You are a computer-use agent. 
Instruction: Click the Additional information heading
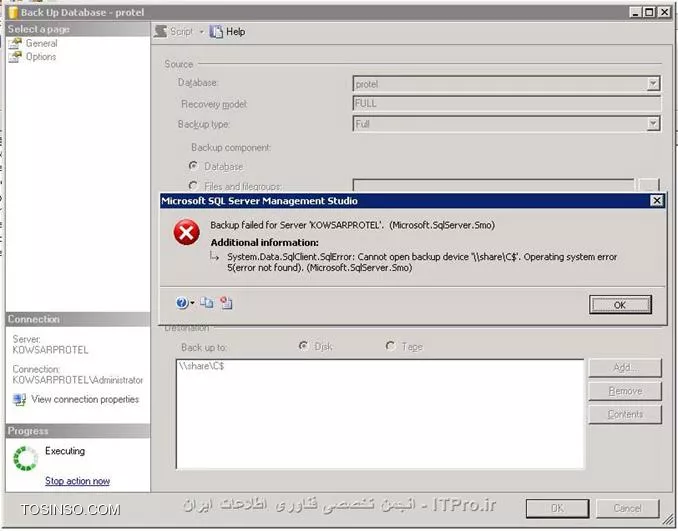[x=265, y=243]
